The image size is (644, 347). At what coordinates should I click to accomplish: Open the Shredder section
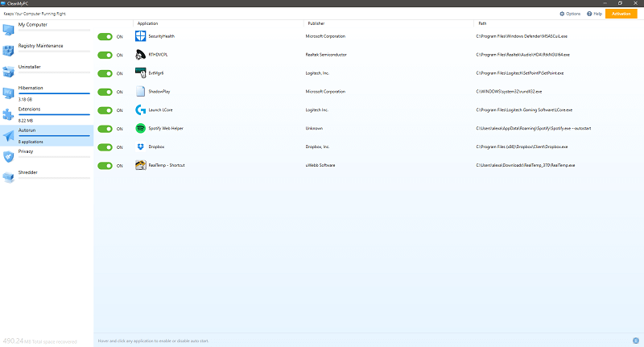[47, 178]
